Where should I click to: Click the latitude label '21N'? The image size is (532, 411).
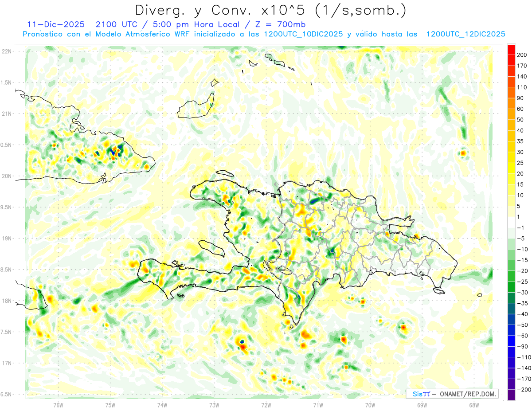pyautogui.click(x=6, y=114)
